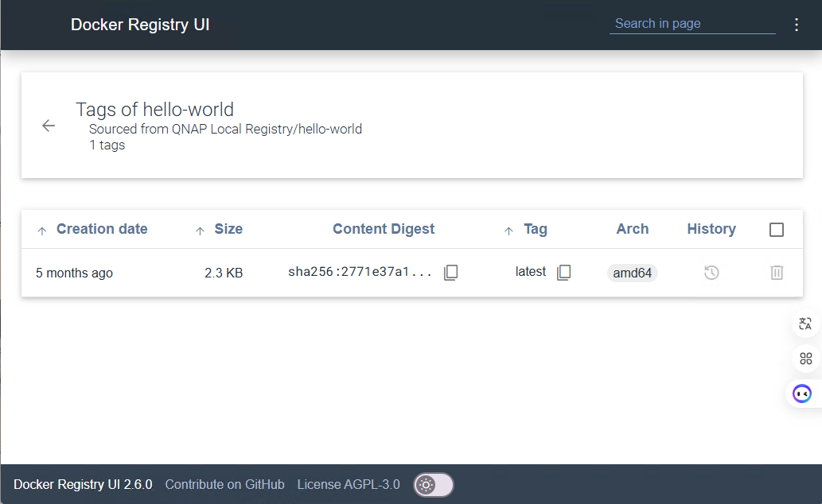Go back using the left arrow icon
The width and height of the screenshot is (822, 504).
click(49, 126)
